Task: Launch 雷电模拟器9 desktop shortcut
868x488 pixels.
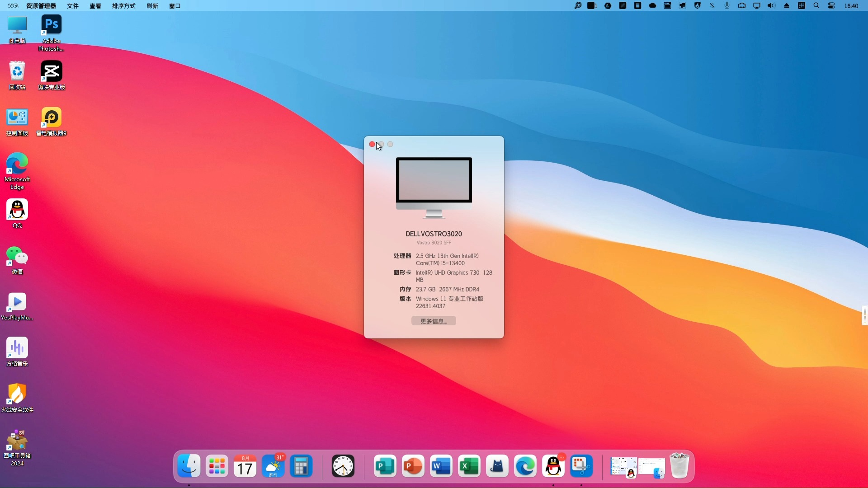Action: [x=52, y=122]
